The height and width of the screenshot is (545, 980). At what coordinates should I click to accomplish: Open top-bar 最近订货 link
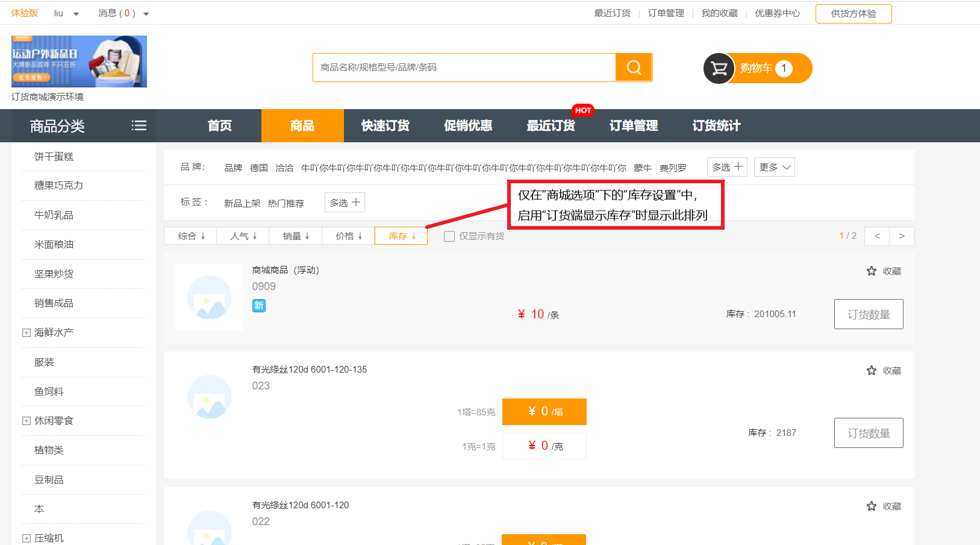pos(613,13)
